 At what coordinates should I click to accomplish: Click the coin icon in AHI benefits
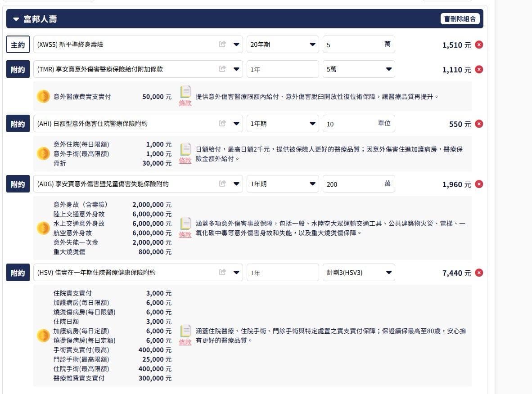(x=43, y=154)
